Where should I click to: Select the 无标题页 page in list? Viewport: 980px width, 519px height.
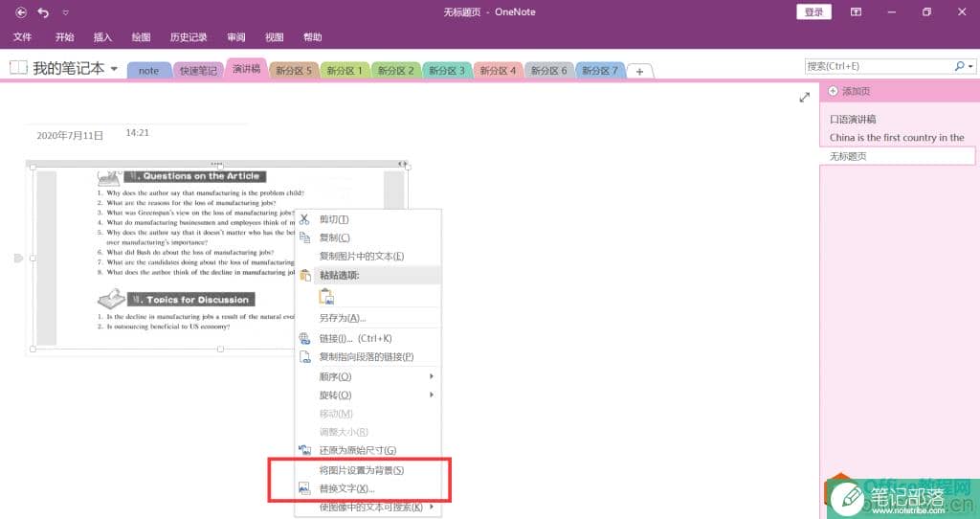pyautogui.click(x=898, y=156)
